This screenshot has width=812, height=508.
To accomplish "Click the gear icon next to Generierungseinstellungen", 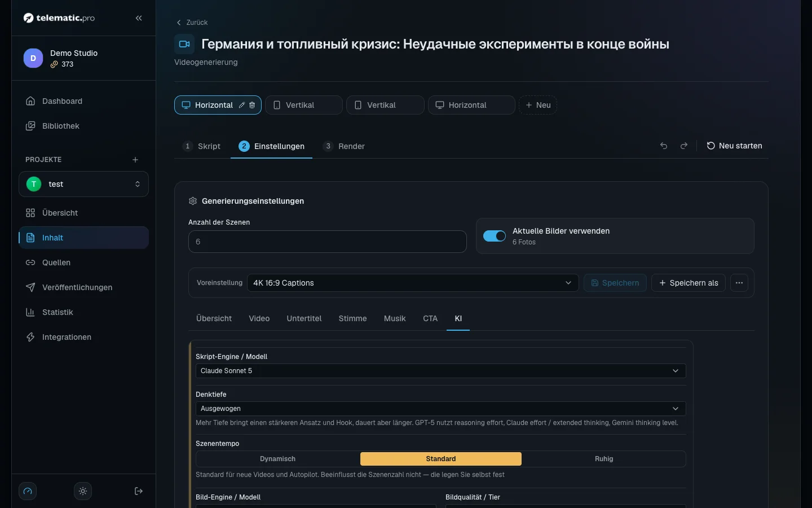I will pyautogui.click(x=193, y=201).
